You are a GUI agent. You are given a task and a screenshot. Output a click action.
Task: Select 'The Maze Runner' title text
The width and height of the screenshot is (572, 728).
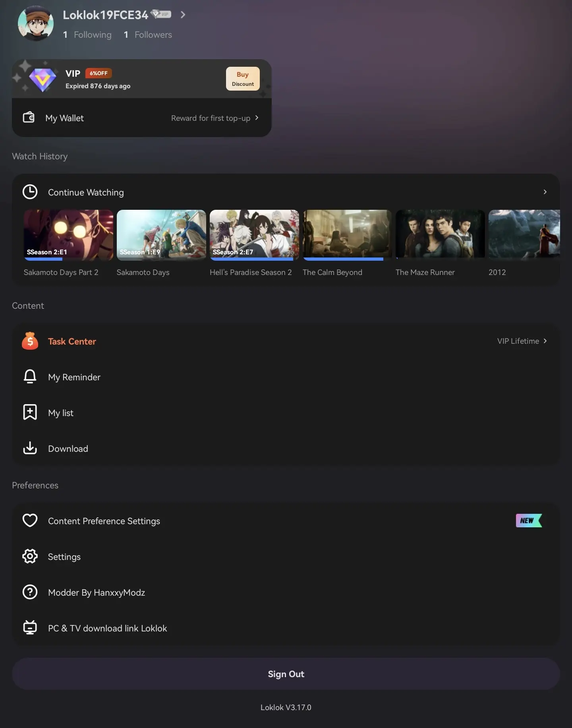point(425,272)
